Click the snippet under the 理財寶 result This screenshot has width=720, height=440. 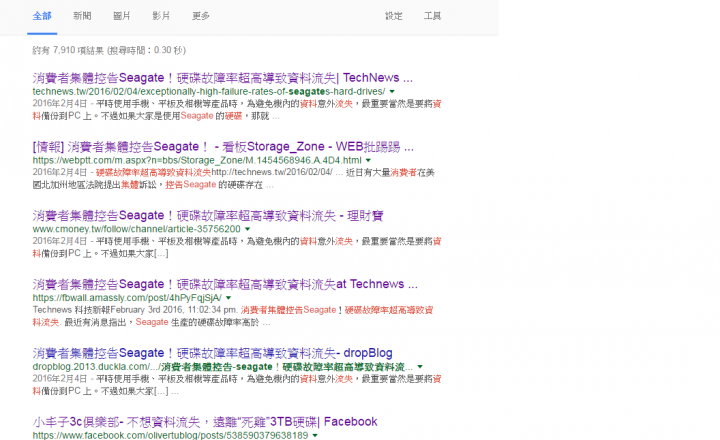(237, 247)
